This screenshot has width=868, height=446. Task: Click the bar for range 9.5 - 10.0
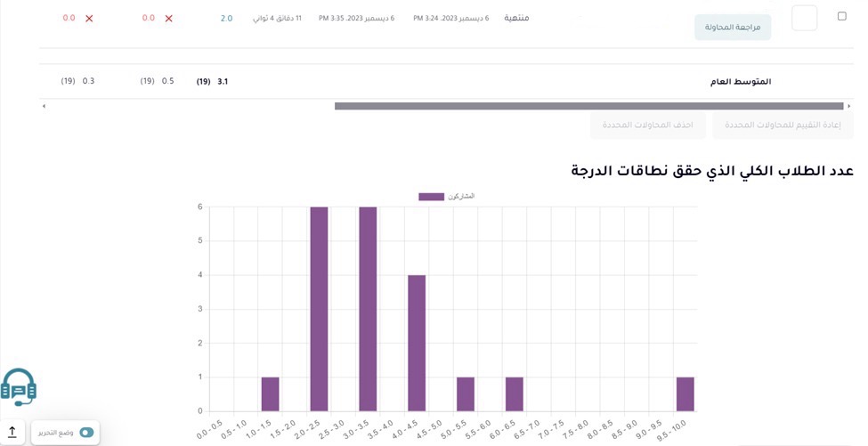pyautogui.click(x=685, y=394)
